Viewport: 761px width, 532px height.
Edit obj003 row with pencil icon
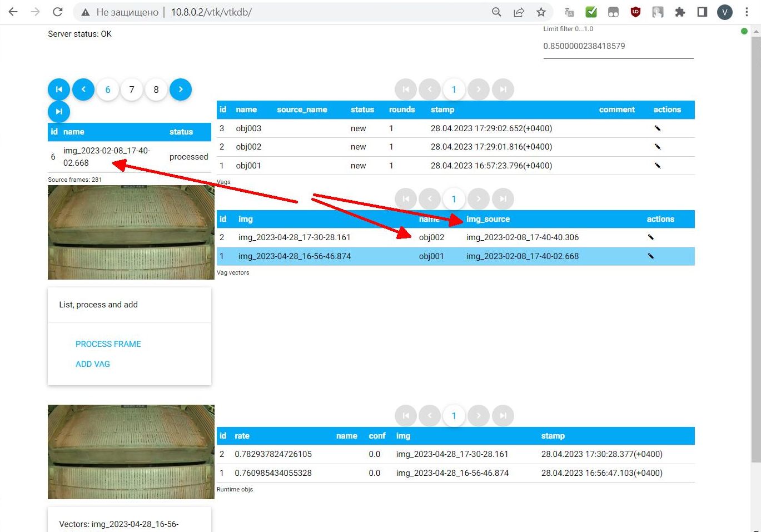point(658,128)
